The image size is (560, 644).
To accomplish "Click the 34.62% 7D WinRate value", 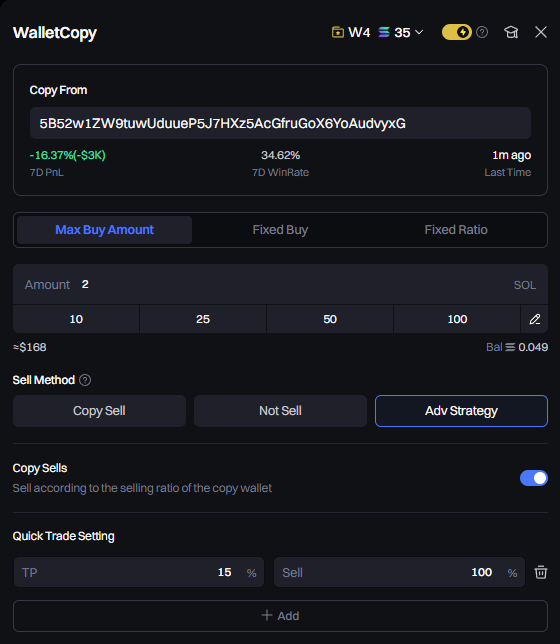I will tap(281, 155).
